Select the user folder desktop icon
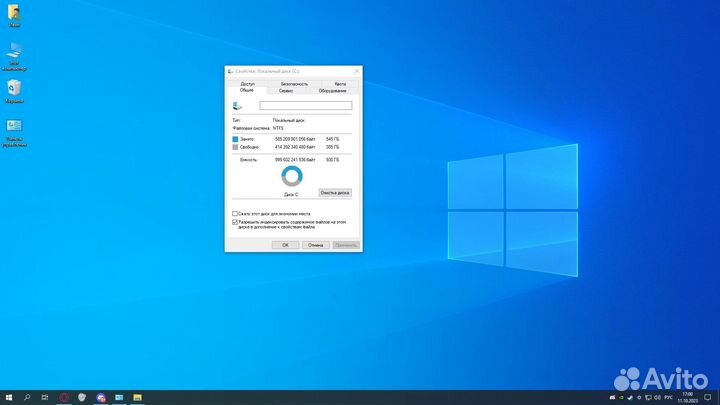The image size is (720, 405). click(14, 16)
